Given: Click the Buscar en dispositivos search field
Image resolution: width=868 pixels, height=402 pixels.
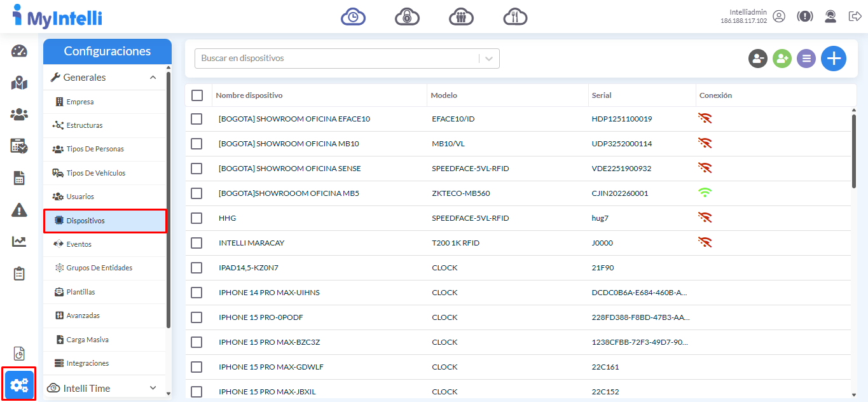Looking at the screenshot, I should (336, 59).
